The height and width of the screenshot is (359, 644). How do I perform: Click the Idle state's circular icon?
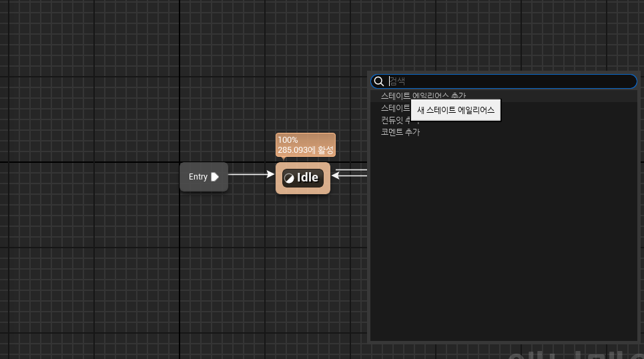tap(289, 178)
